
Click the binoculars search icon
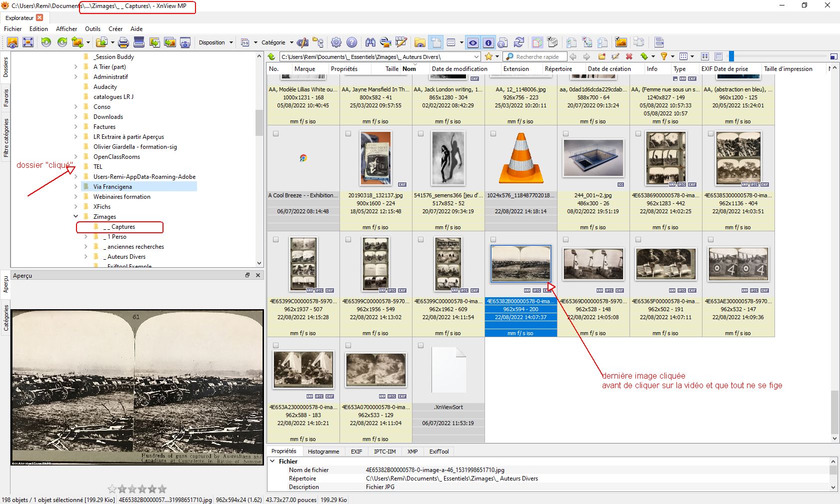370,42
